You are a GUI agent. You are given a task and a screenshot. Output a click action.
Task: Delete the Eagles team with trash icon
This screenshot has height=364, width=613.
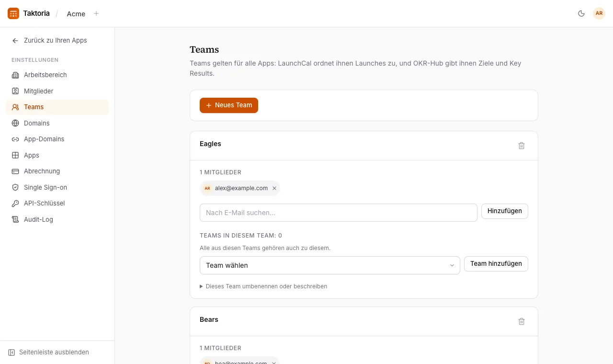522,146
